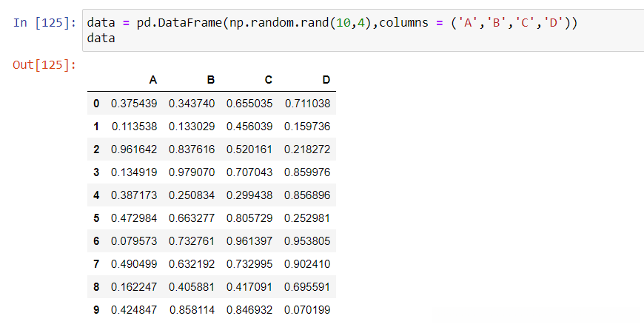Screen dimensions: 644x330
Task: Select cell value 0.846932
Action: [x=249, y=310]
